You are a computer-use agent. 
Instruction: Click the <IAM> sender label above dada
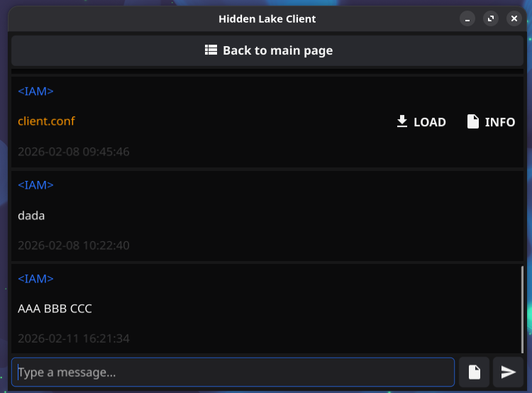[x=35, y=185]
